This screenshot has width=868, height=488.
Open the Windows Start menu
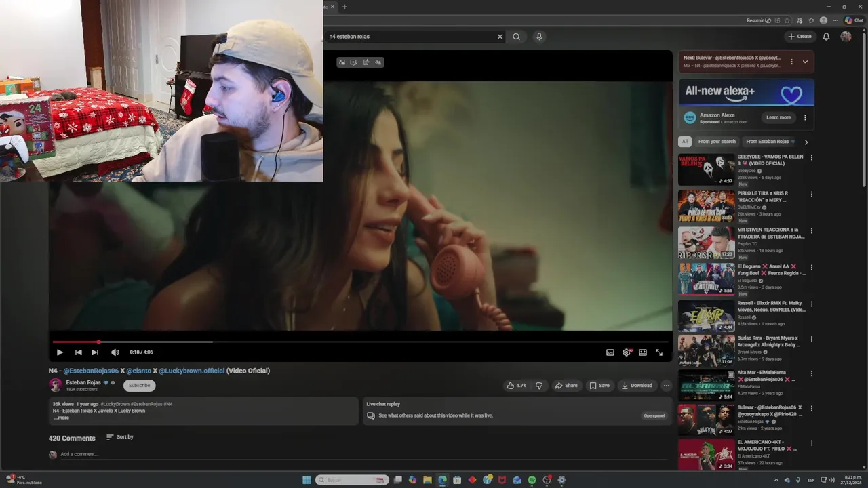coord(307,480)
